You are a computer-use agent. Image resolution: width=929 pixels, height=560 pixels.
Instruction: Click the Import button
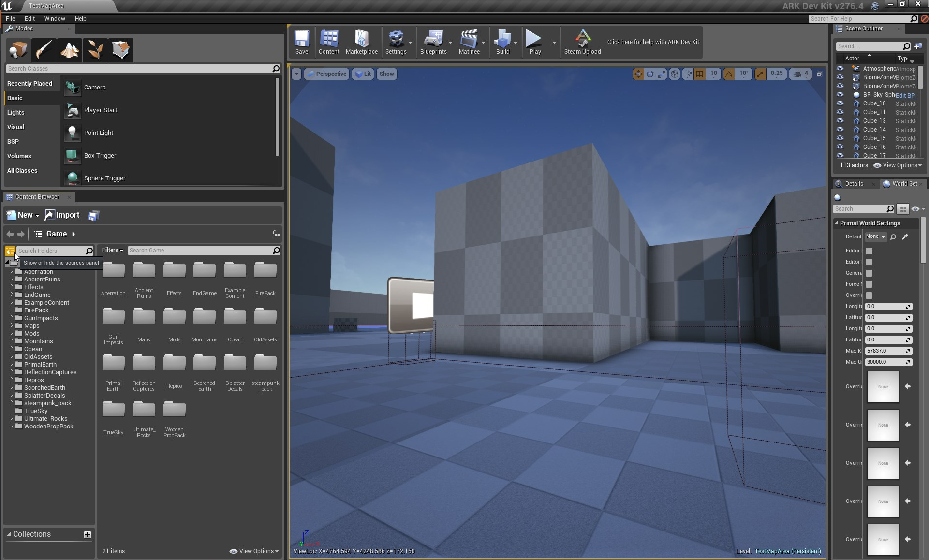click(62, 215)
